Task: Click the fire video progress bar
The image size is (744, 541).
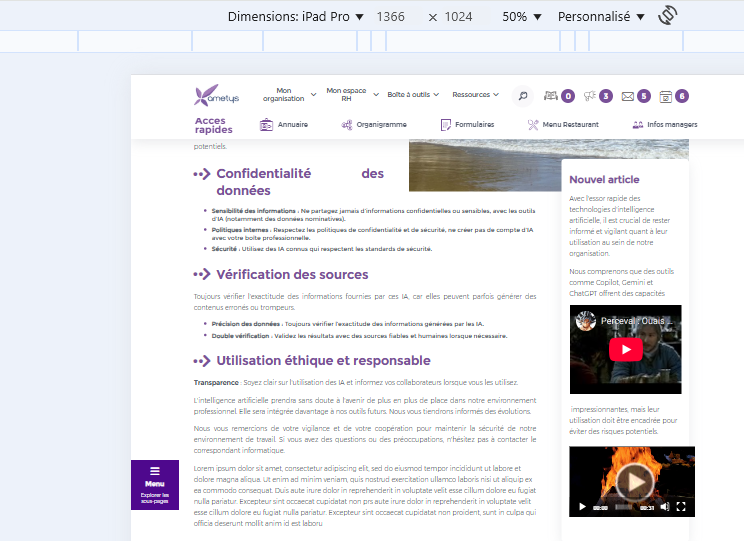Action: coord(624,507)
